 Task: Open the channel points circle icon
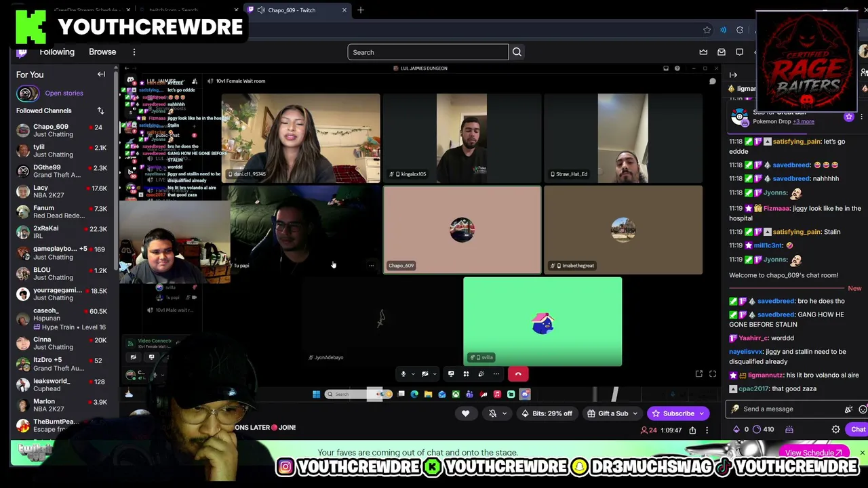(757, 429)
